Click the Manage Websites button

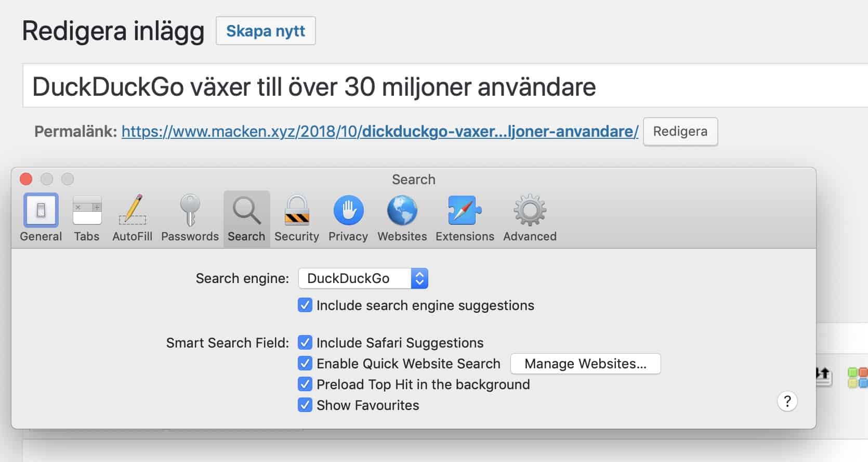click(x=585, y=364)
